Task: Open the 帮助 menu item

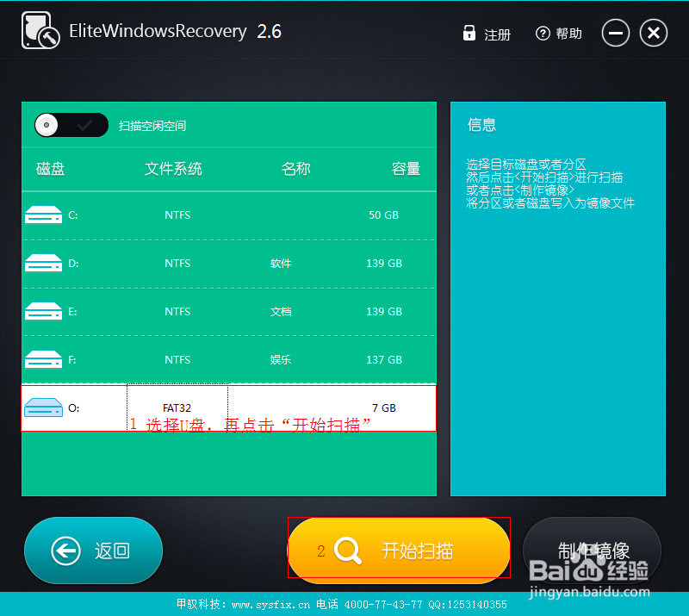Action: (x=568, y=33)
